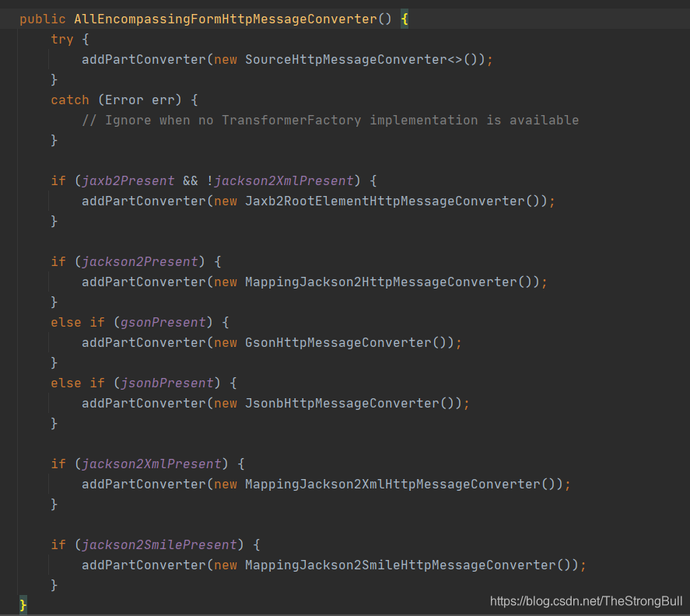Click the 'if' keyword before jackson2SmilePresent
The image size is (690, 616).
click(x=58, y=544)
